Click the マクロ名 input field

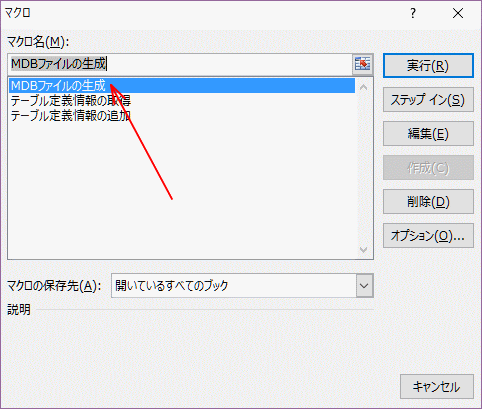(180, 64)
